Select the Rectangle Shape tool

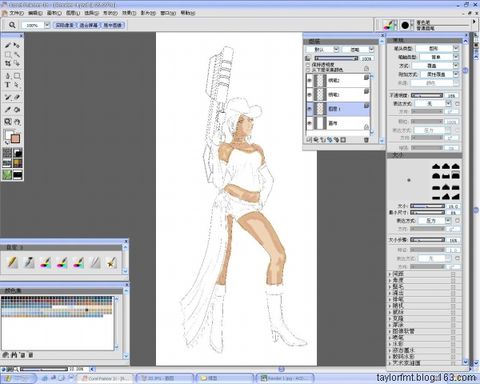click(17, 76)
